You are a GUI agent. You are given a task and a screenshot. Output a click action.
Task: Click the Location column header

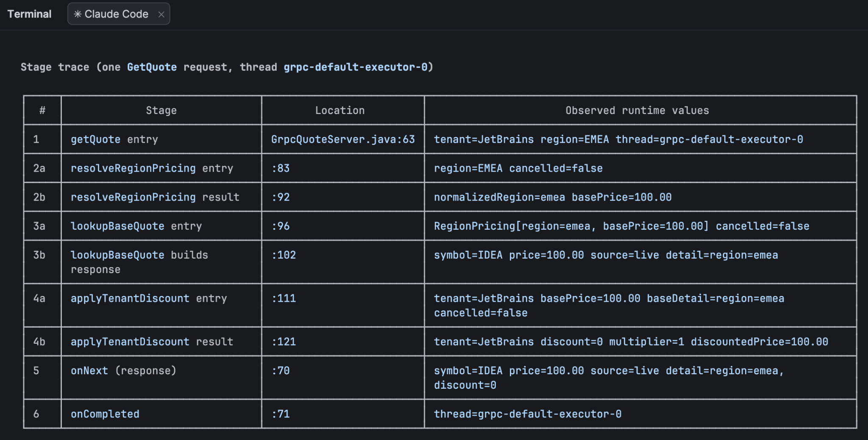340,110
